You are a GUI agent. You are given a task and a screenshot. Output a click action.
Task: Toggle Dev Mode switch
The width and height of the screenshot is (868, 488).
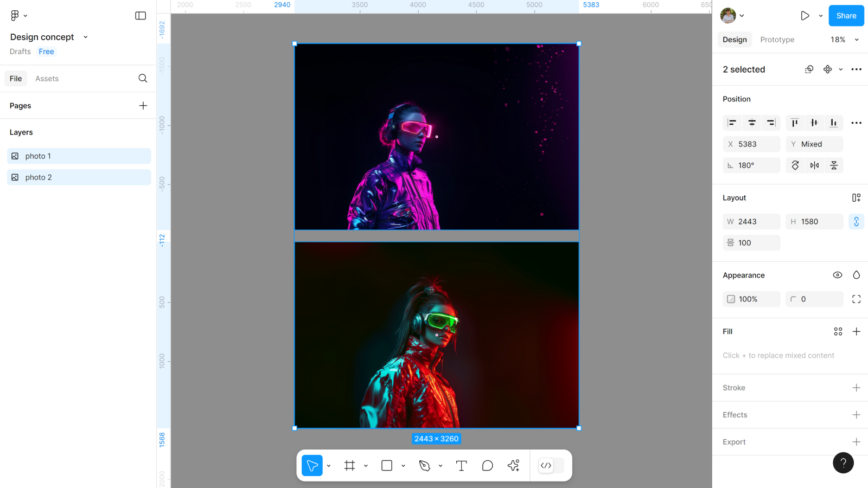[x=551, y=466]
